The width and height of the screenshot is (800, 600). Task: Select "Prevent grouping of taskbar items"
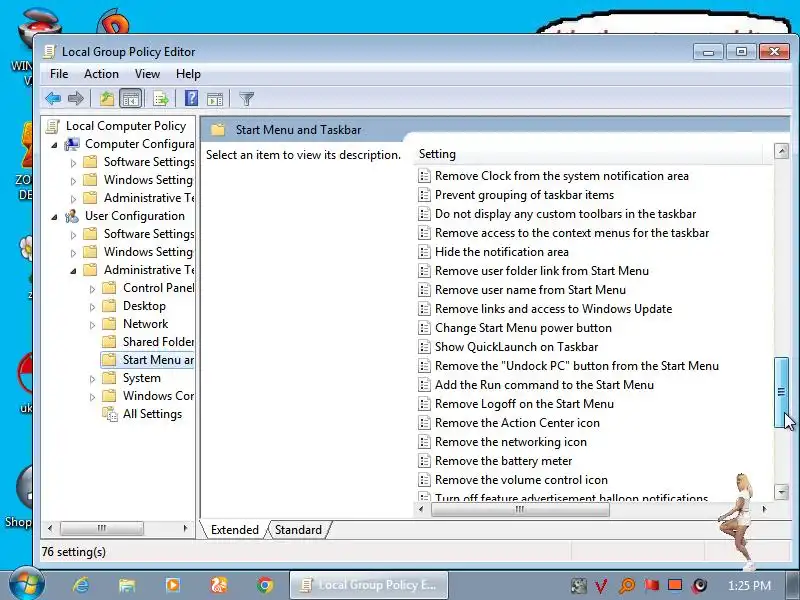point(524,195)
